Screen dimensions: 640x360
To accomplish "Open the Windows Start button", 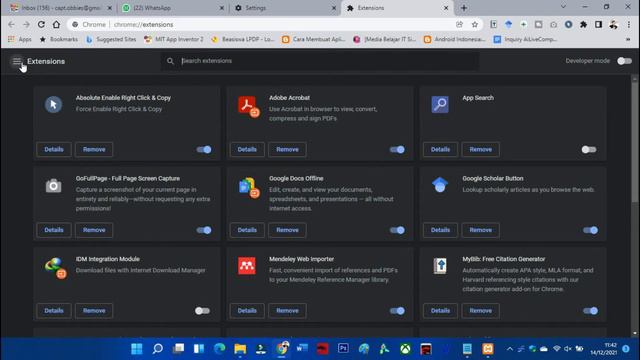I will (137, 349).
